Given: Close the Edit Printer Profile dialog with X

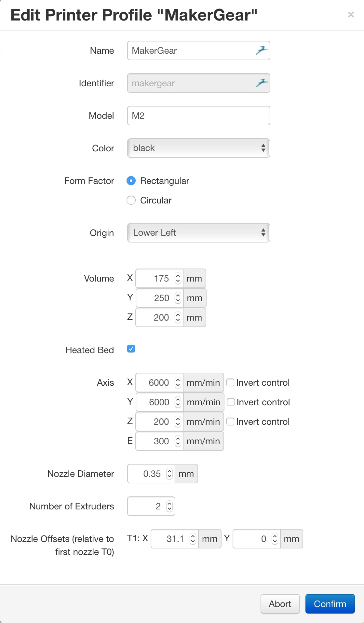Looking at the screenshot, I should [x=351, y=15].
